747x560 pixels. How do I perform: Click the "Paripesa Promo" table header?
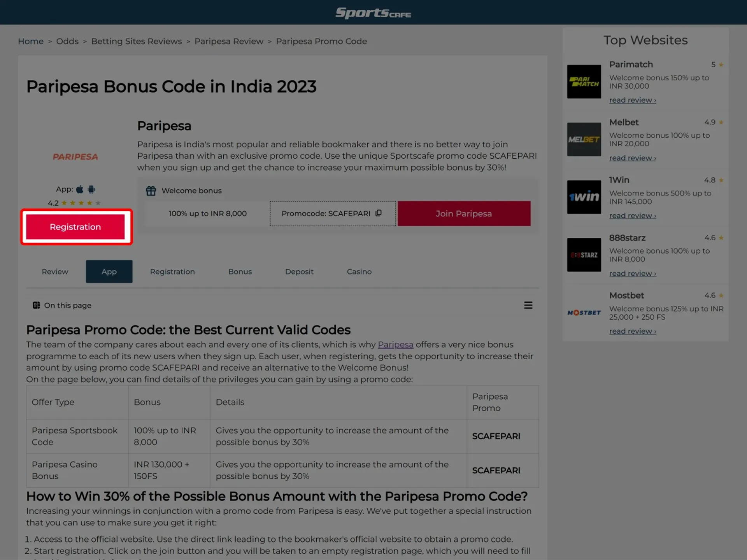click(503, 402)
